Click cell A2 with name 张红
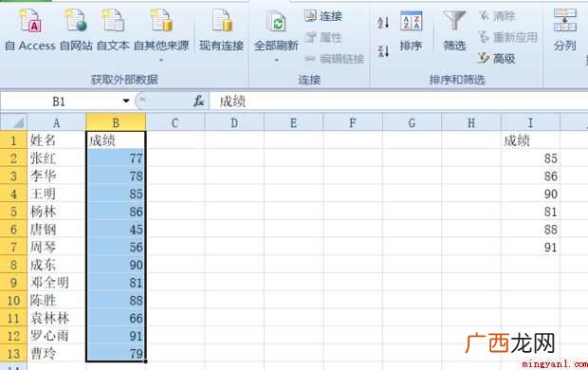 [x=56, y=158]
